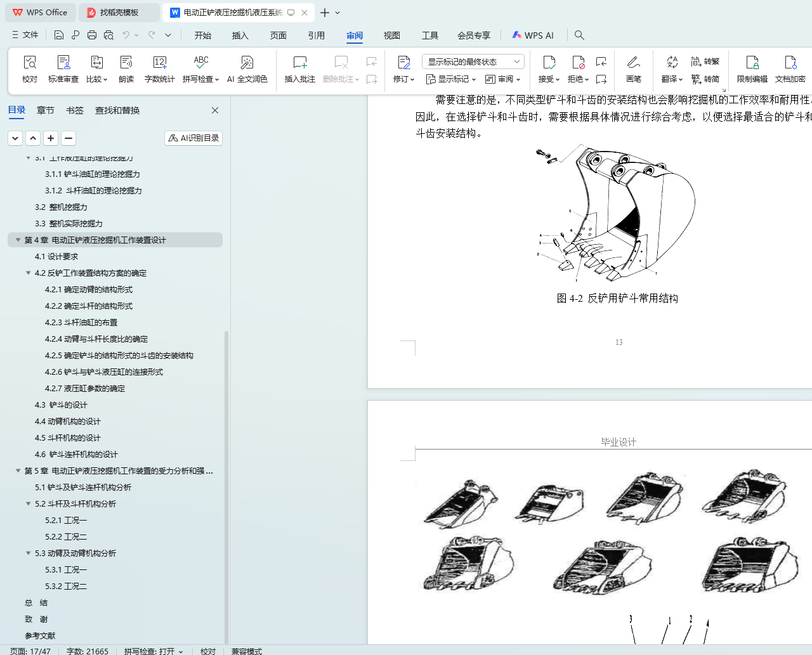The image size is (812, 655).
Task: Select the 4.3 铲斗的设计 heading
Action: point(61,405)
